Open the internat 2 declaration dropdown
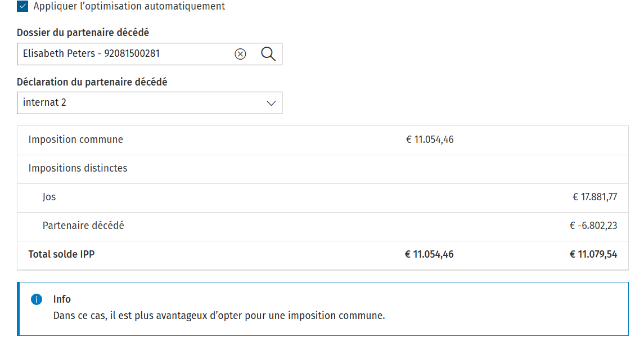Screen dimensions: 644x337 point(150,103)
